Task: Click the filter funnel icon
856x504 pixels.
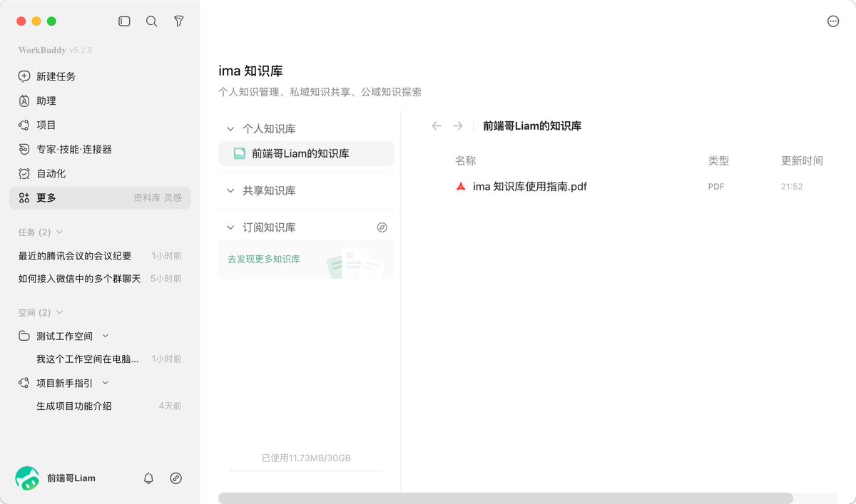Action: coord(179,21)
